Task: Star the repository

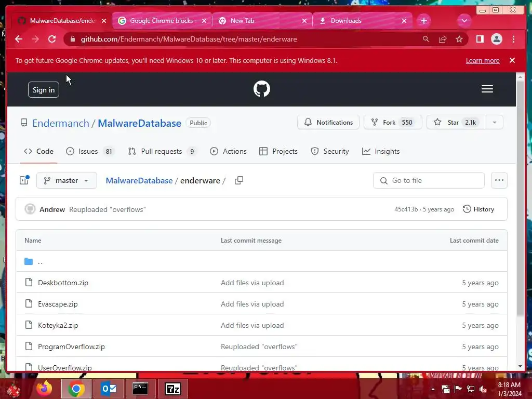Action: (x=456, y=122)
